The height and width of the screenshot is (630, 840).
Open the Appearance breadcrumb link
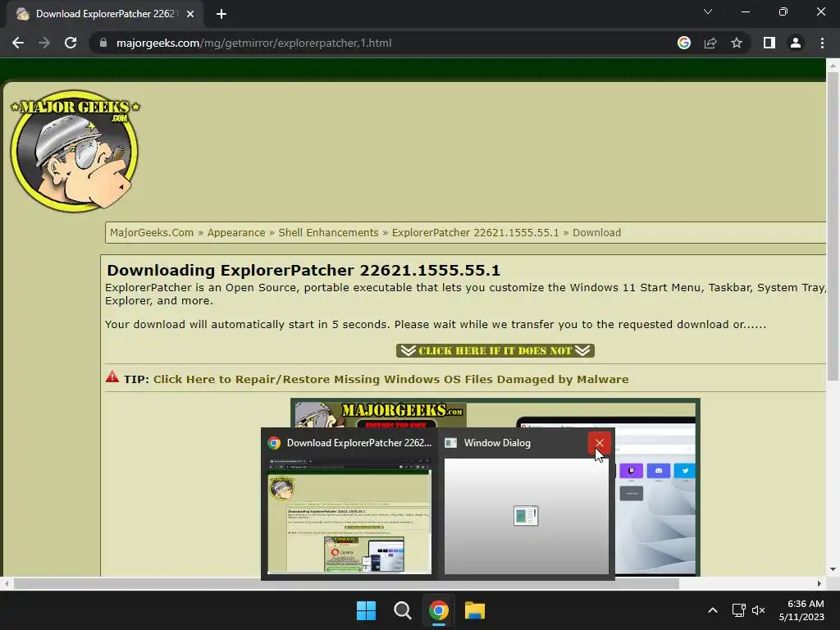click(x=236, y=232)
